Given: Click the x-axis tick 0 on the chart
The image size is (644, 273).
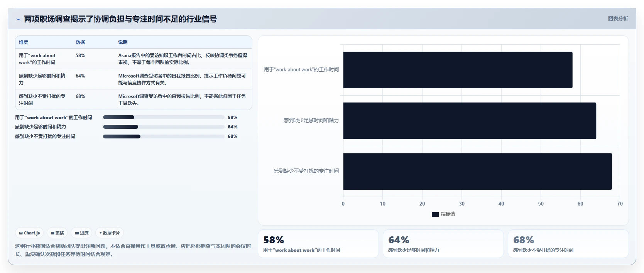Looking at the screenshot, I should click(x=343, y=204).
